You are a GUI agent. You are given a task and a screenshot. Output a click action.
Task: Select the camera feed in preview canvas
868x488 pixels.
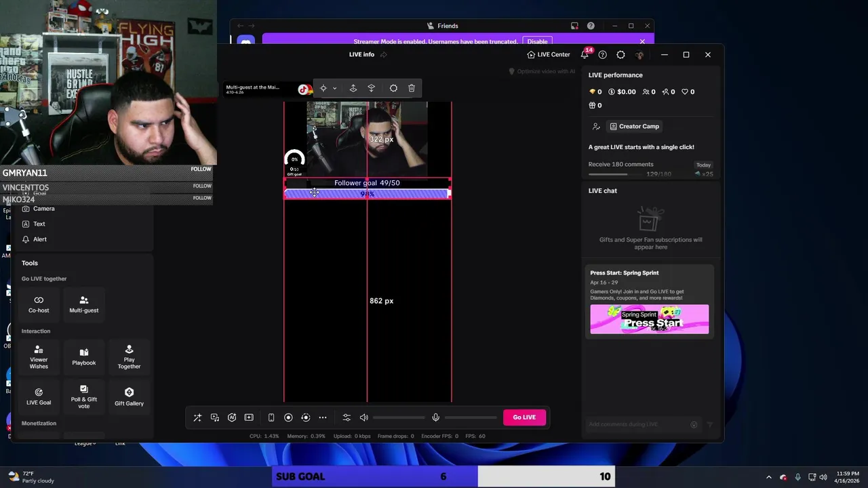(367, 138)
